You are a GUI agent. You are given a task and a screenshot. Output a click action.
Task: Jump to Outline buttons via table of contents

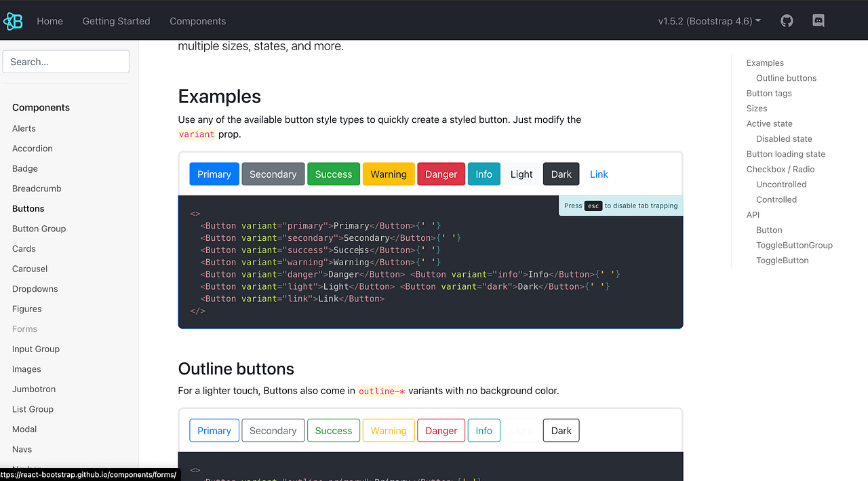pos(786,77)
